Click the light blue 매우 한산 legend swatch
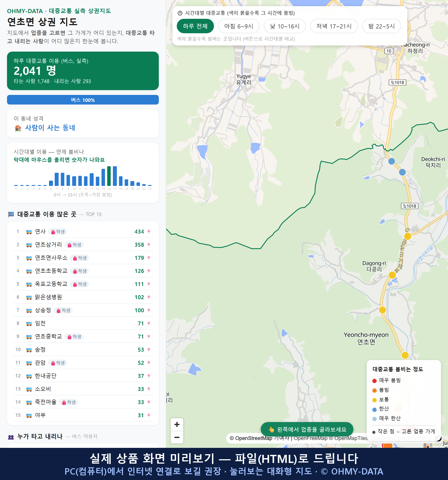448x480 pixels. click(x=374, y=419)
